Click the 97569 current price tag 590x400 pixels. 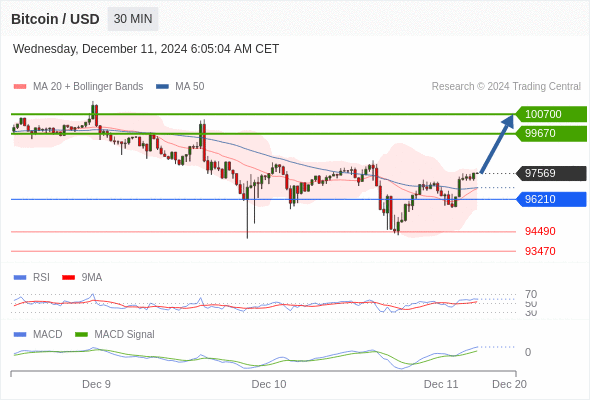[x=550, y=173]
